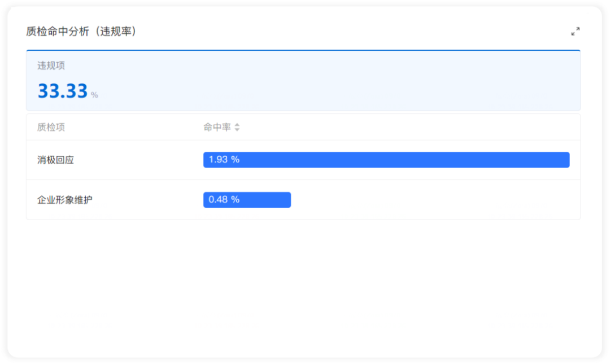Select the 违规项 summary card

tap(303, 81)
